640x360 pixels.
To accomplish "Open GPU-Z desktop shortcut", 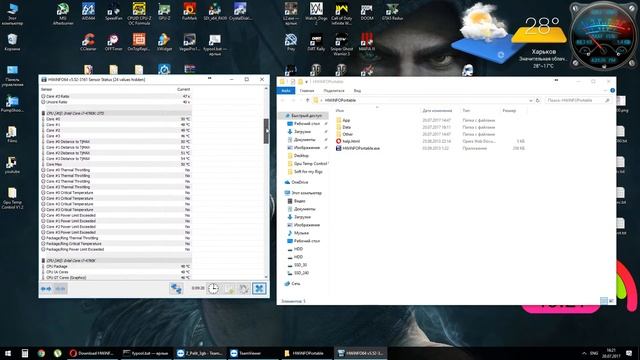I will tap(164, 11).
